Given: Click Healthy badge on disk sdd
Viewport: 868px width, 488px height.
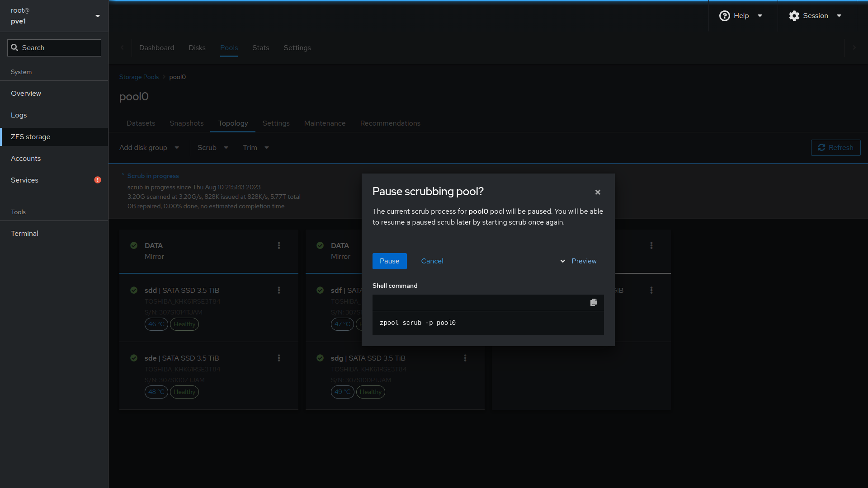Looking at the screenshot, I should pyautogui.click(x=184, y=324).
